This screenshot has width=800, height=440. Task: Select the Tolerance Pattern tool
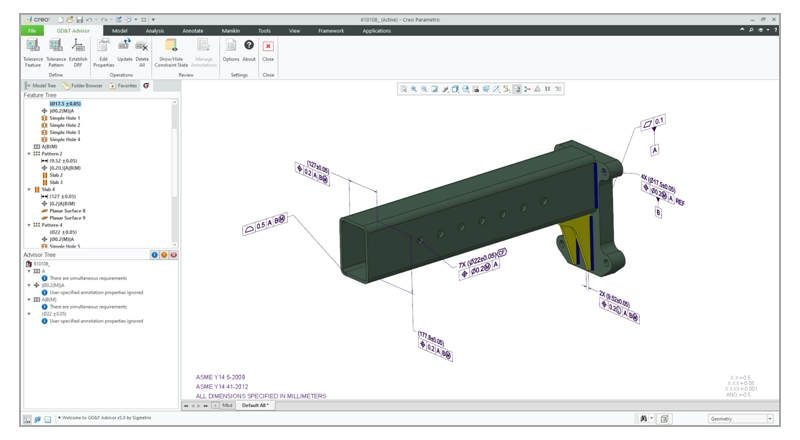coord(56,53)
